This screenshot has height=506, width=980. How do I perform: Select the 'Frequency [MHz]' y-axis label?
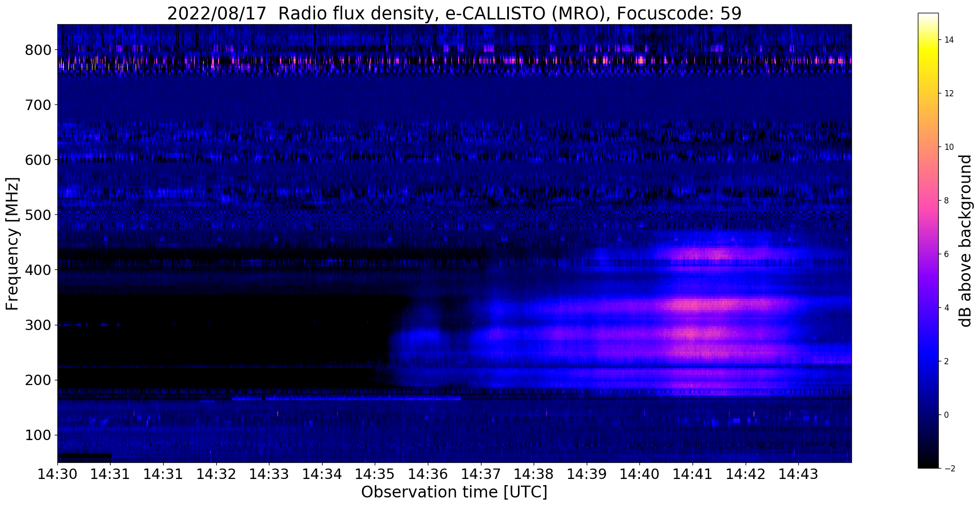13,244
